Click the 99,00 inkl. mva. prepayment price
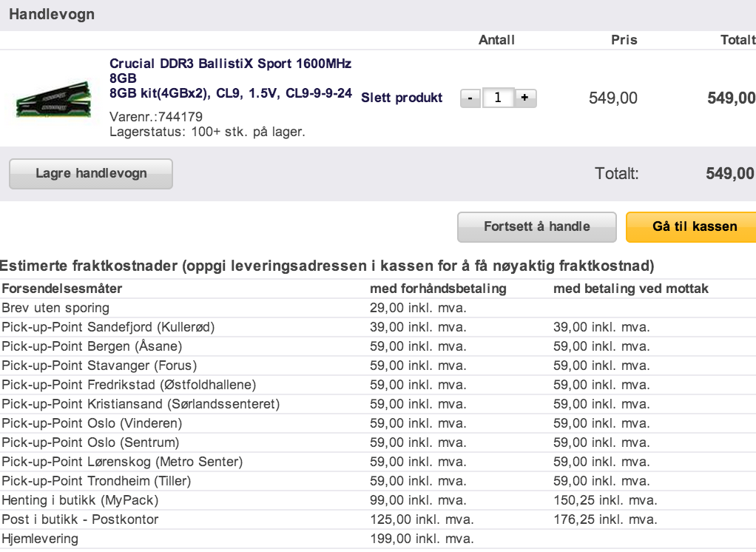 [x=418, y=500]
